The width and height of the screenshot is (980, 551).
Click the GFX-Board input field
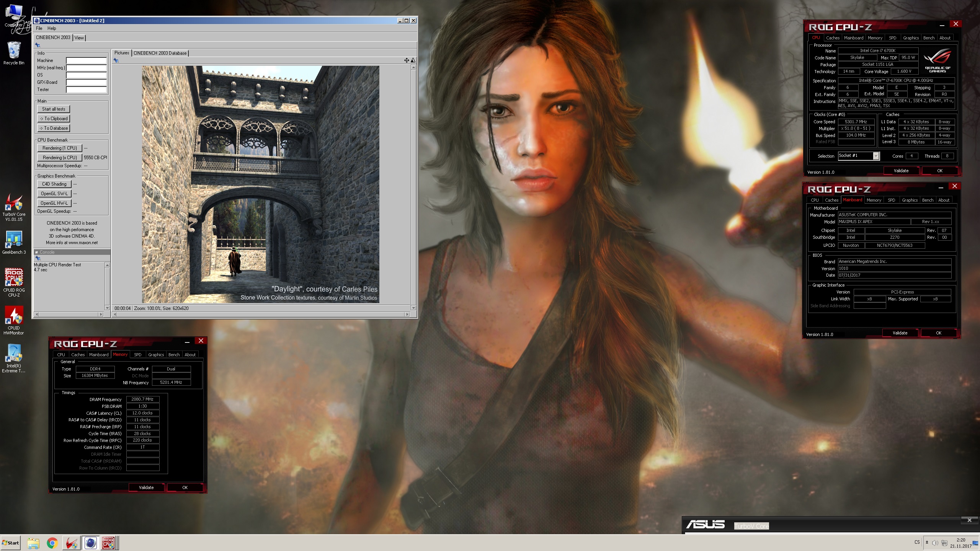coord(87,82)
